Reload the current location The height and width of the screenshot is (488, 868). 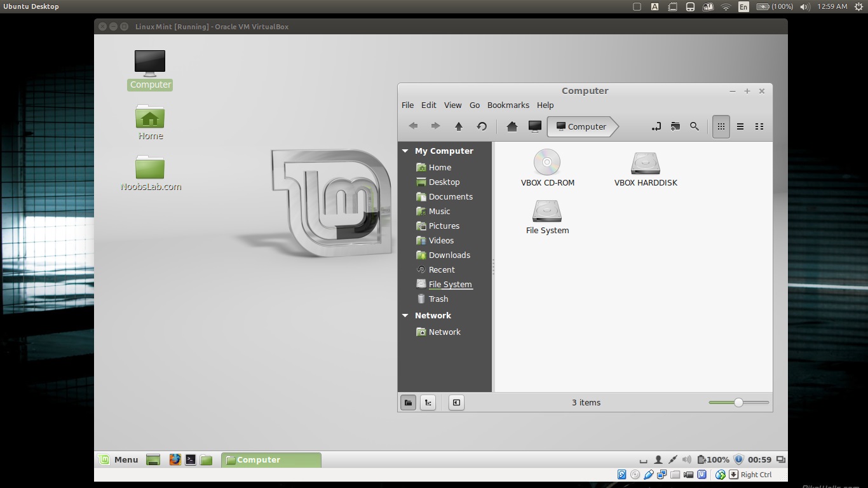(x=482, y=126)
